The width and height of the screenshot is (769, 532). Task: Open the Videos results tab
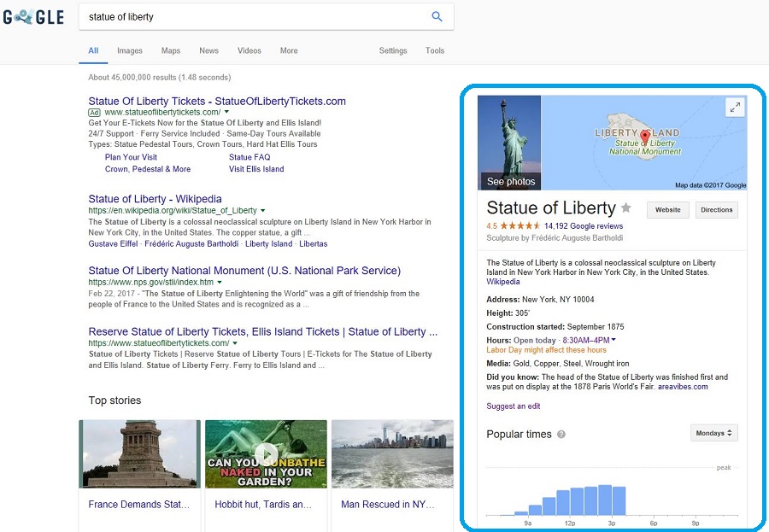coord(249,50)
